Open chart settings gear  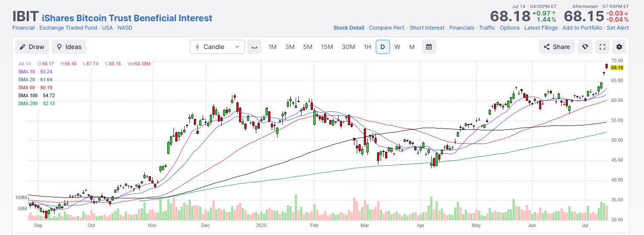(619, 47)
